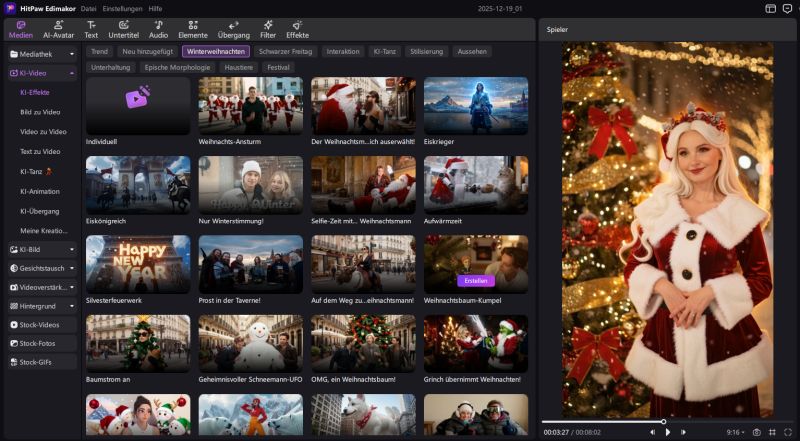Image resolution: width=800 pixels, height=441 pixels.
Task: Toggle the grid overlay in player
Action: 772,432
